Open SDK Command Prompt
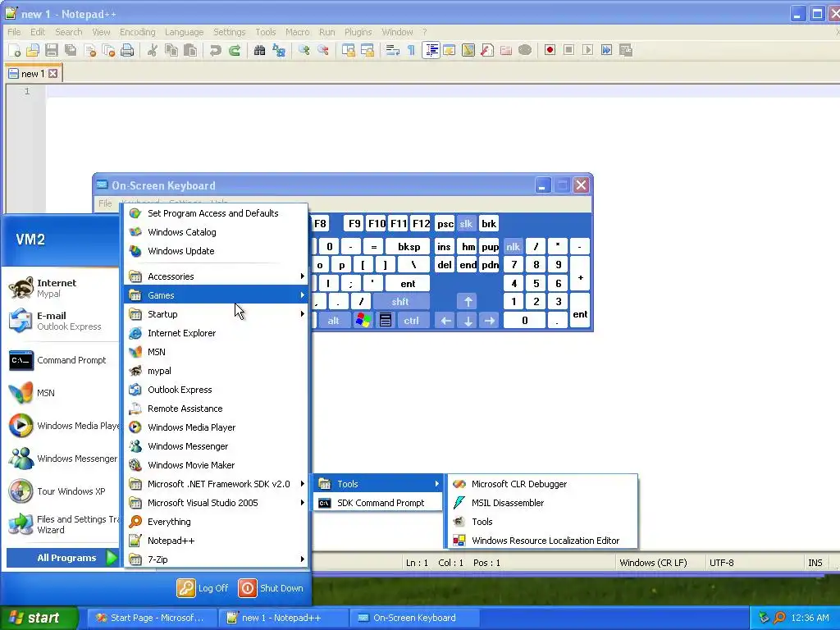840x630 pixels. [378, 503]
